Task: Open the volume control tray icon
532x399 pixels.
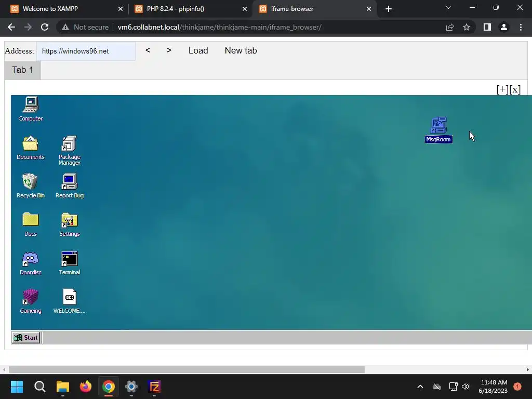Action: click(x=465, y=387)
